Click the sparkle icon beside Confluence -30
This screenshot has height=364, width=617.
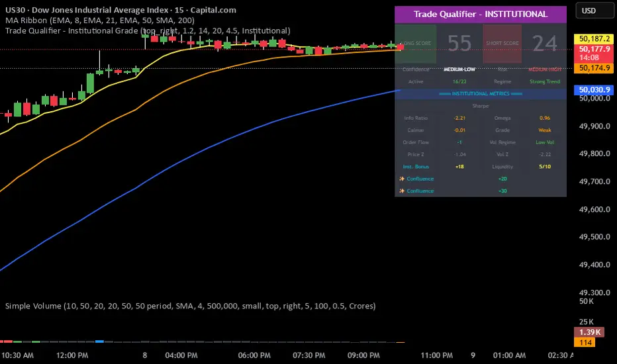402,191
